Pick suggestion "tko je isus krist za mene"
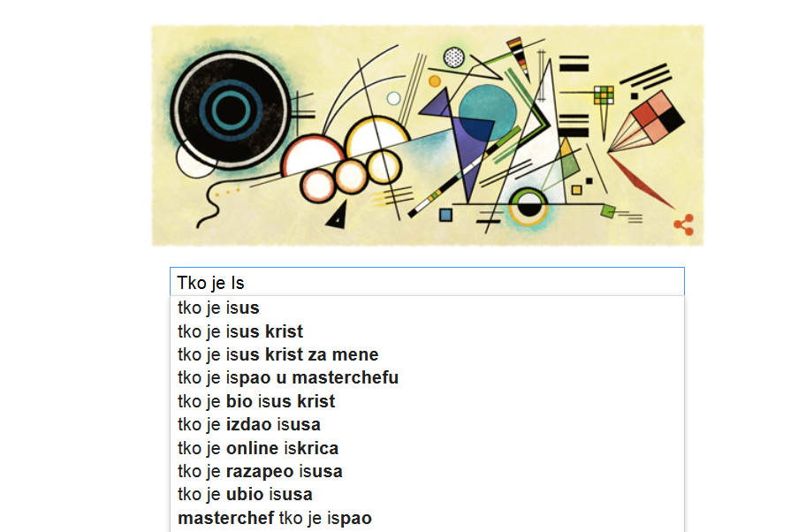 278,354
